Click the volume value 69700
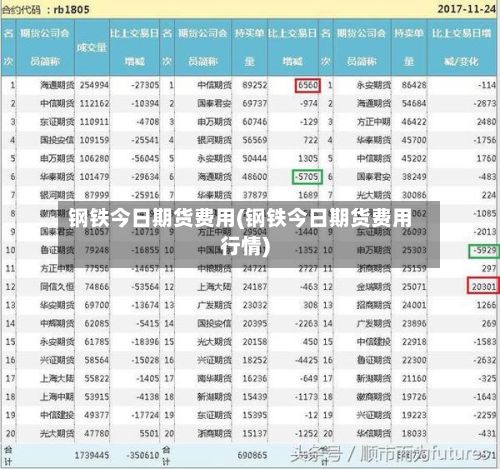 click(x=97, y=305)
